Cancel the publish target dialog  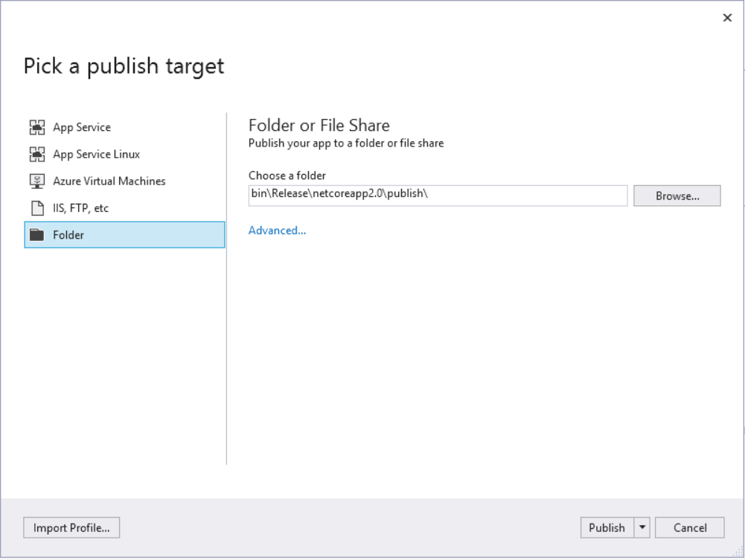[x=690, y=528]
